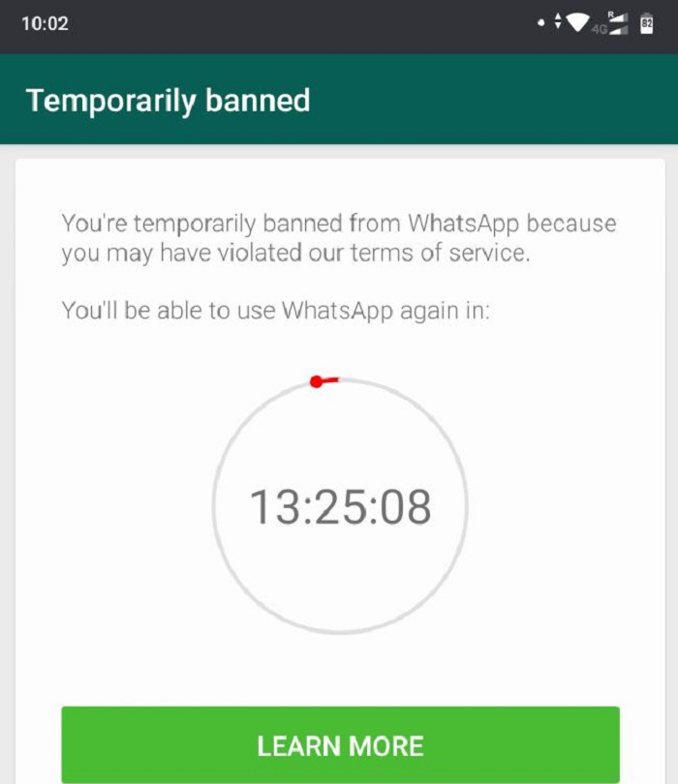Click the word WhatsApp in ban message
This screenshot has height=784, width=678.
[463, 224]
